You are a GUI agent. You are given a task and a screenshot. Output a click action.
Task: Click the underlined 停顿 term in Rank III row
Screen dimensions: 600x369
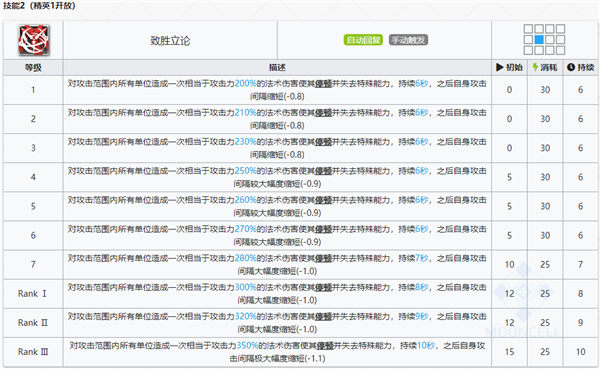pos(325,346)
